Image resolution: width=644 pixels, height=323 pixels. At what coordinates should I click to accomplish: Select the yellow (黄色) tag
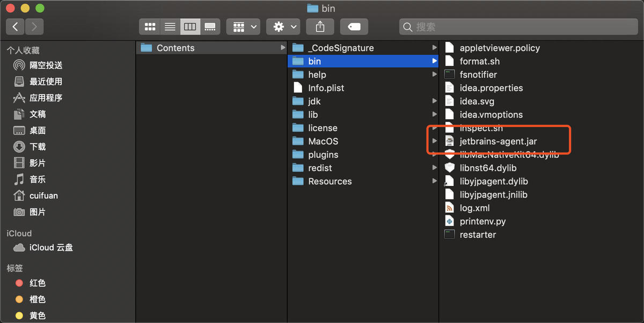click(x=31, y=316)
